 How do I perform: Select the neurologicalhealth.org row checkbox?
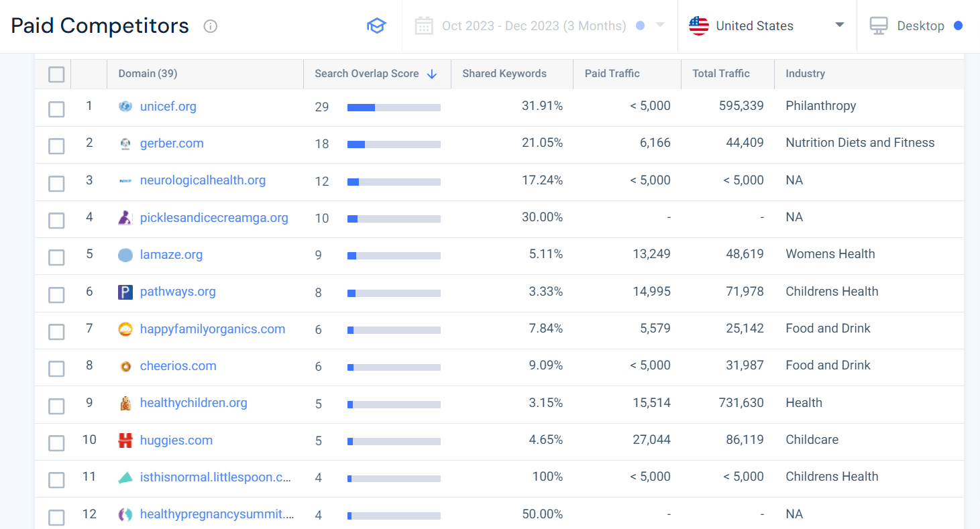tap(56, 184)
